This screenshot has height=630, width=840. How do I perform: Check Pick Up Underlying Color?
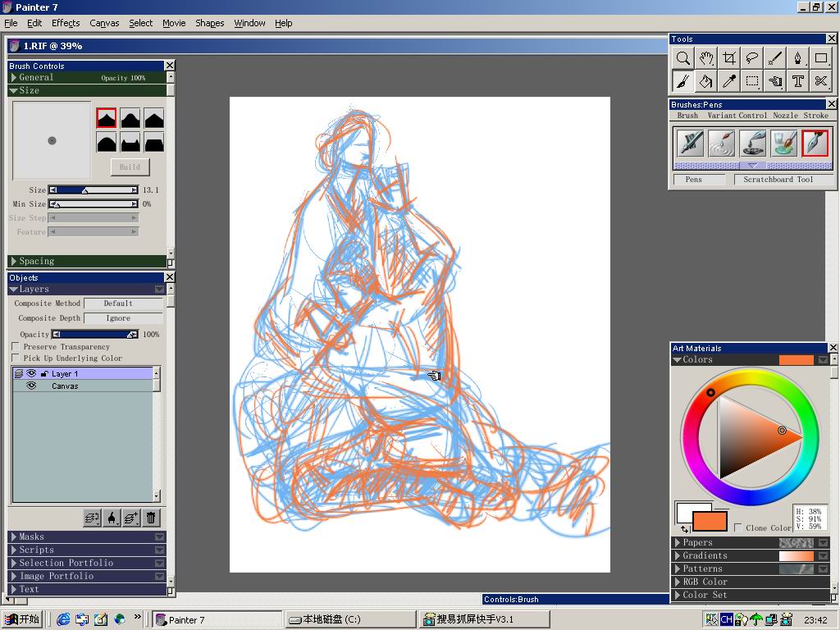pos(16,358)
